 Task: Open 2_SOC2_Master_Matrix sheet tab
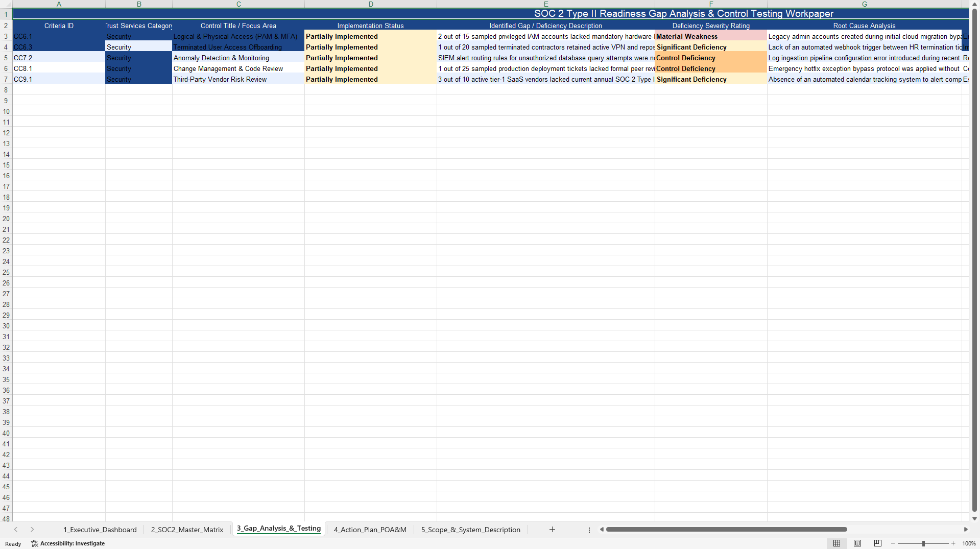point(187,530)
